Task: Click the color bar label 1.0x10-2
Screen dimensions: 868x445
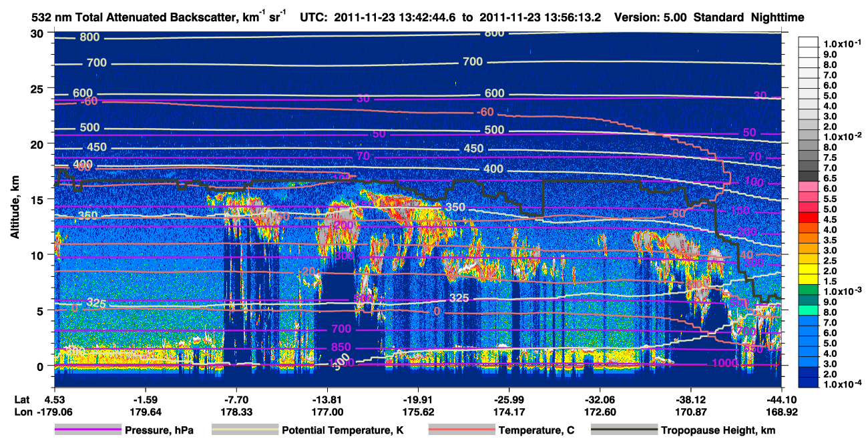Action: pos(842,136)
